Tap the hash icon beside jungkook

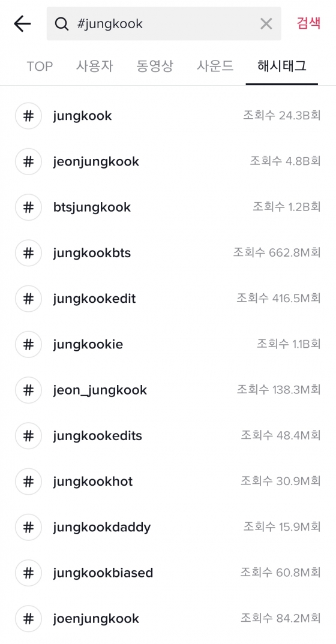click(x=28, y=116)
